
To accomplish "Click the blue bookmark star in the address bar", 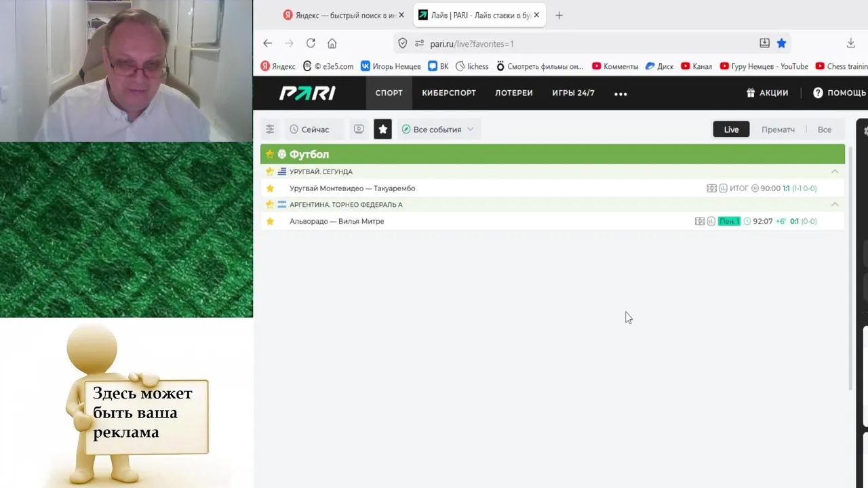I will [781, 43].
